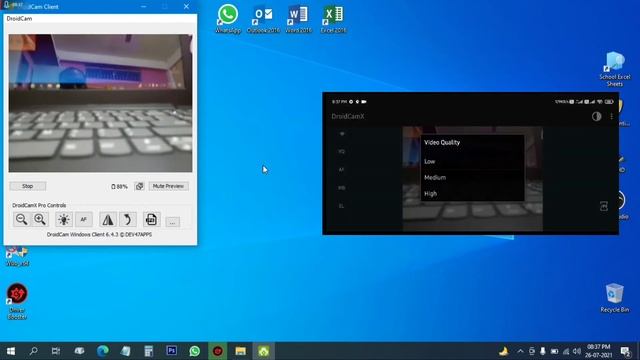
Task: Open Photoshop from the taskbar
Action: coord(172,351)
